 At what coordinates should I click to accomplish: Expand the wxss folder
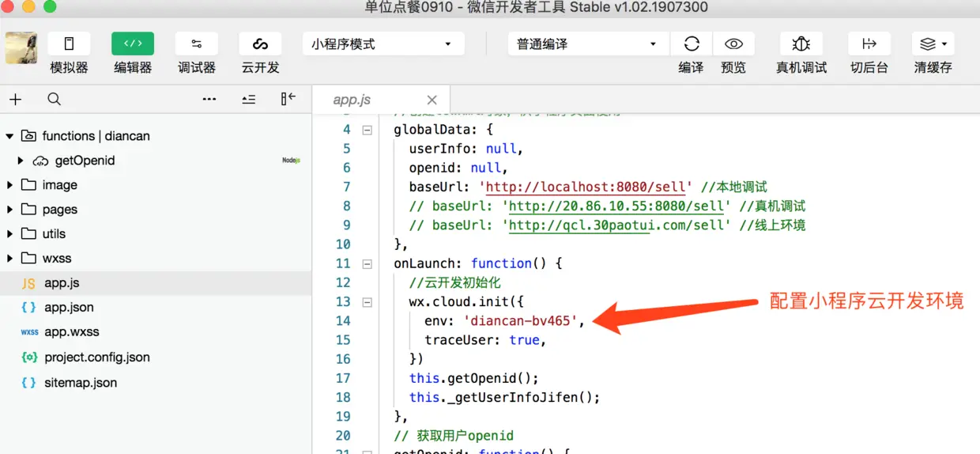click(9, 259)
